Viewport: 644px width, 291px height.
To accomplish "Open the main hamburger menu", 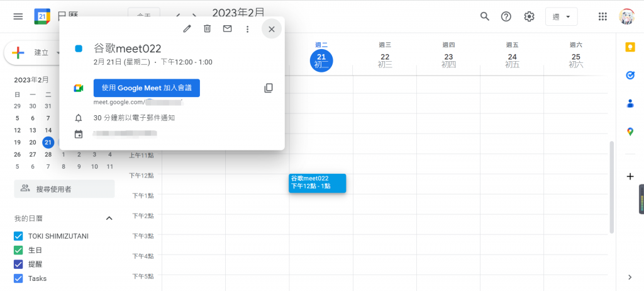I will 18,16.
